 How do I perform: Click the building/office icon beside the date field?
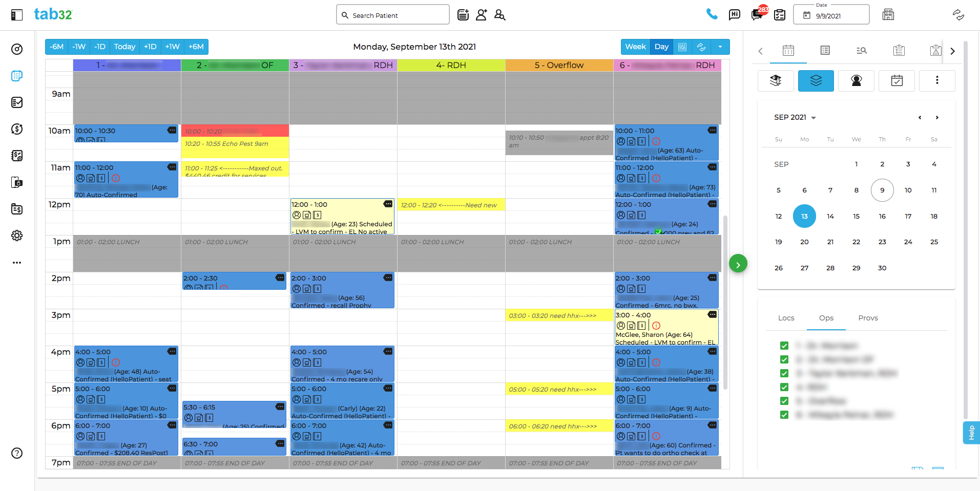pos(888,14)
